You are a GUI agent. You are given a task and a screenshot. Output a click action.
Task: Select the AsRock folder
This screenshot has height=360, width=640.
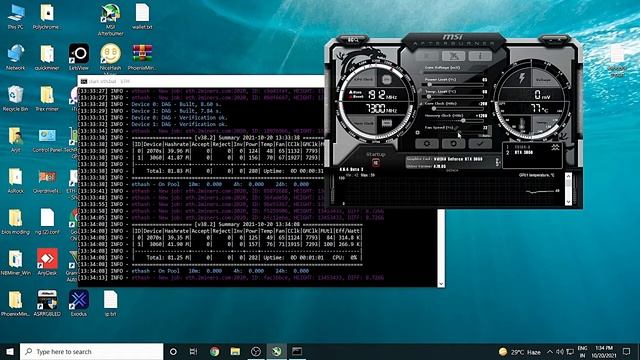point(16,181)
